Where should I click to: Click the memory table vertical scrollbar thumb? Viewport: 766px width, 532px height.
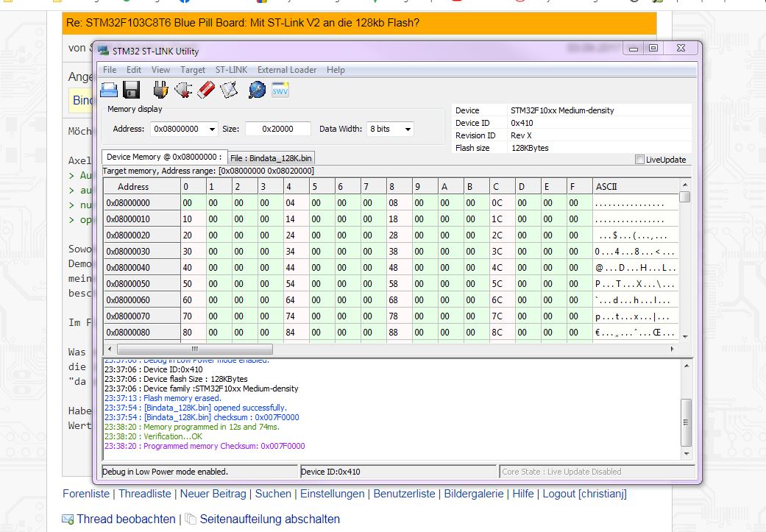(x=685, y=196)
